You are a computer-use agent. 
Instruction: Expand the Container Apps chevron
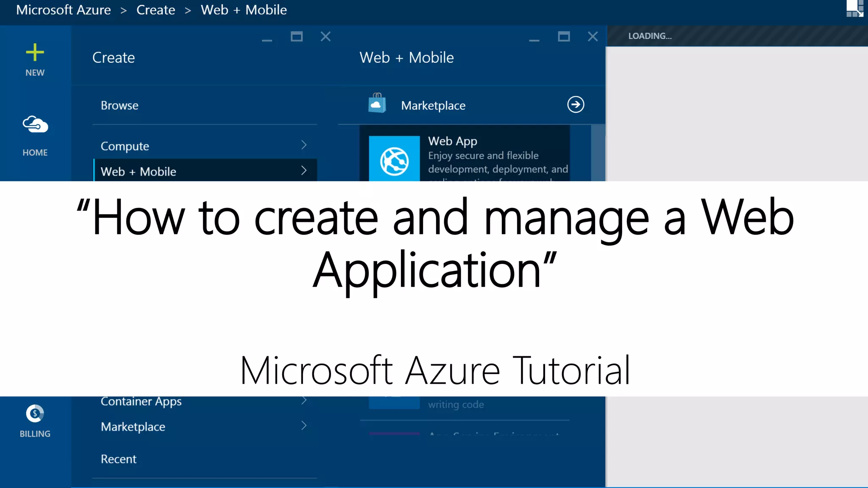coord(304,400)
